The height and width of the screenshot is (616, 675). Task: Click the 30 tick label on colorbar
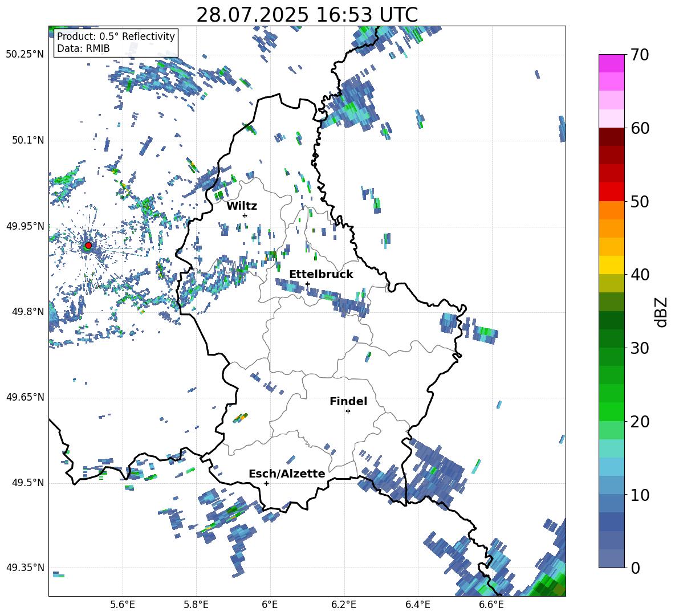[640, 348]
